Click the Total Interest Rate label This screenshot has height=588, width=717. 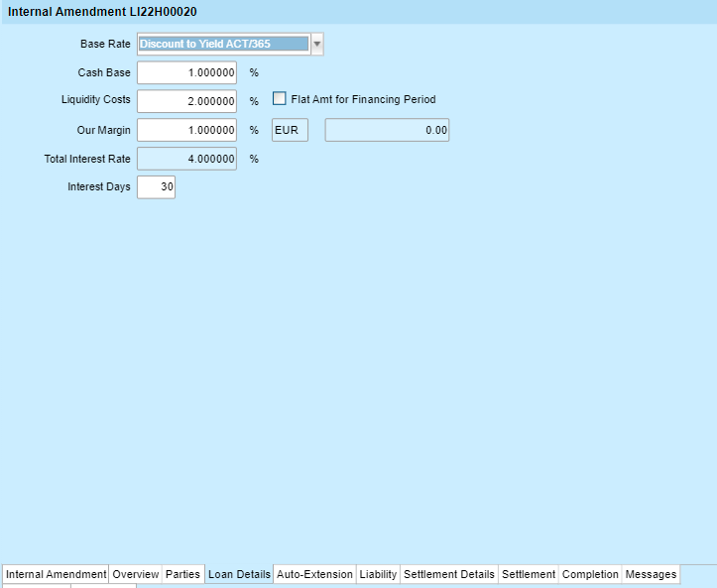87,159
